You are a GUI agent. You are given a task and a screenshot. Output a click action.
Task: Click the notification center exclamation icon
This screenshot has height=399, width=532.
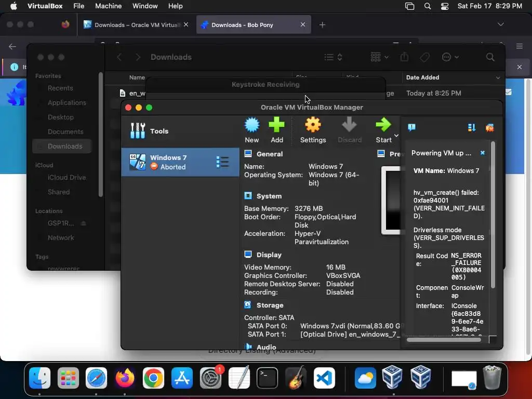coord(411,128)
